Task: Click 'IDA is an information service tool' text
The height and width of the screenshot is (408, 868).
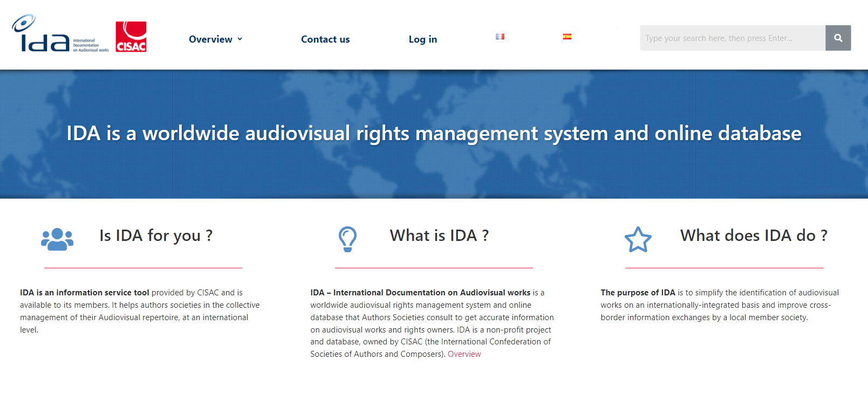Action: [85, 293]
